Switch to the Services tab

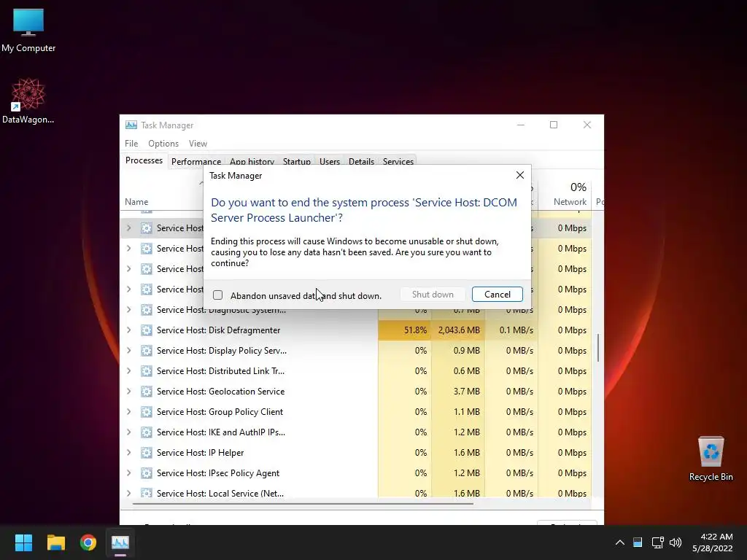(398, 161)
